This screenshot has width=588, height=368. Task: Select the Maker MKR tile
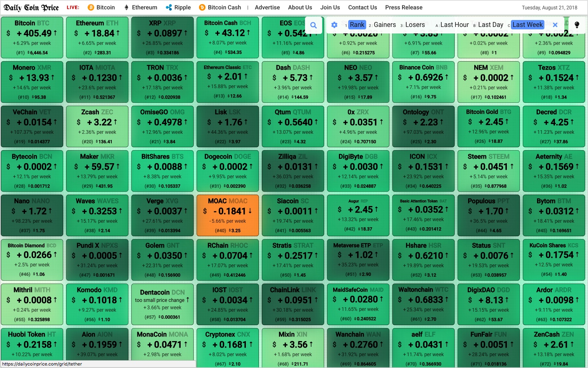point(97,171)
